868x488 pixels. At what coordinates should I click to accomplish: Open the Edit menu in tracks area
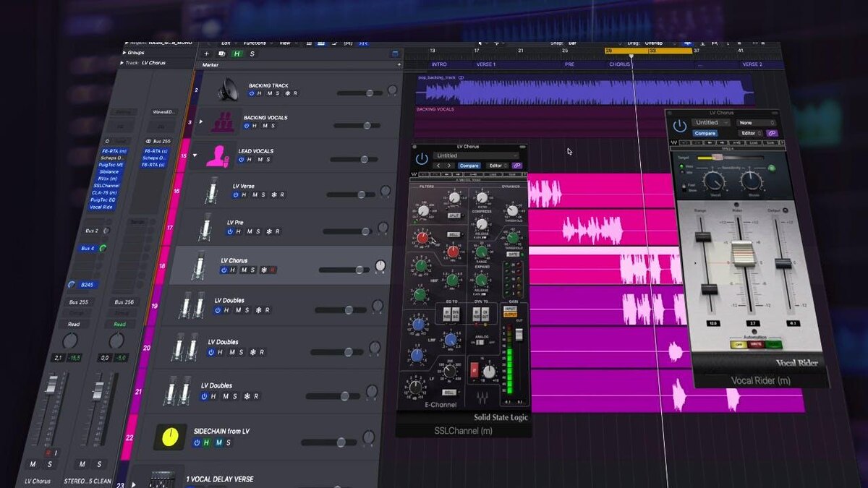[x=227, y=43]
